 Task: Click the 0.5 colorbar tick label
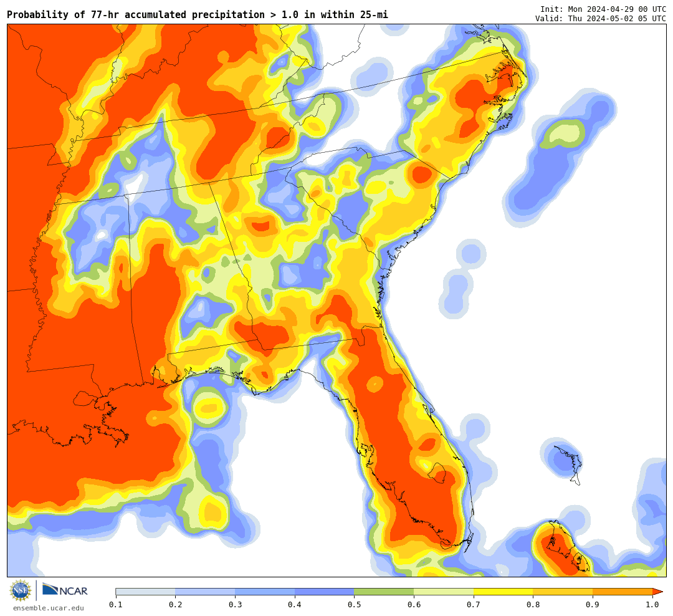355,605
